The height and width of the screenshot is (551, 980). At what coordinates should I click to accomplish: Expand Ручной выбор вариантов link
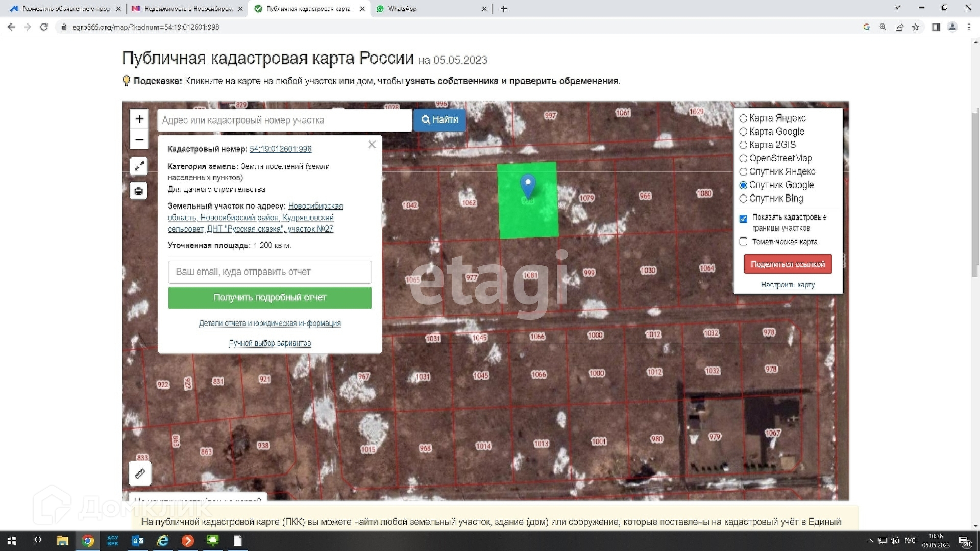[269, 343]
